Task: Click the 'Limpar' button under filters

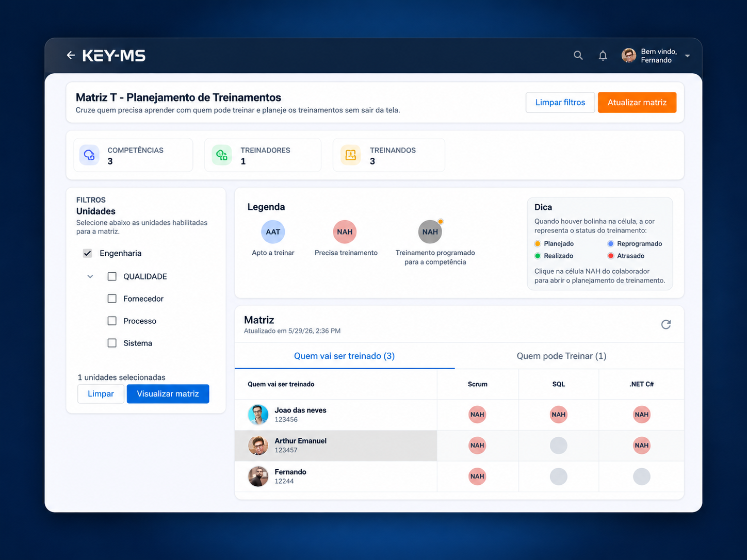Action: coord(101,394)
